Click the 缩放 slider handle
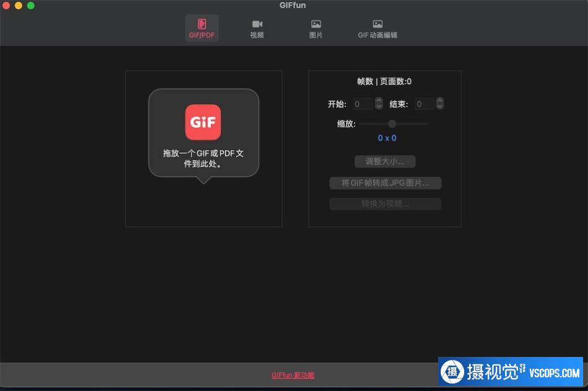Screen dimensions: 588x391 pos(392,124)
